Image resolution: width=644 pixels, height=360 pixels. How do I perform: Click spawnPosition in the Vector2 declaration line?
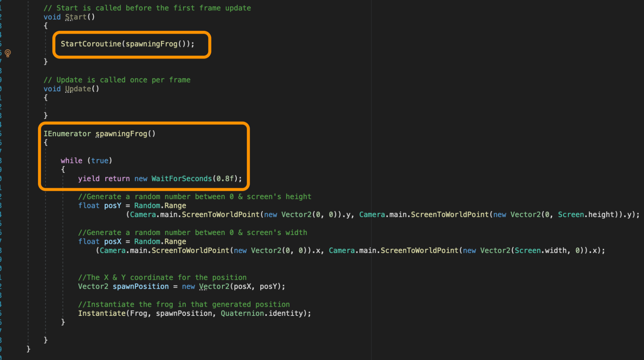point(140,287)
